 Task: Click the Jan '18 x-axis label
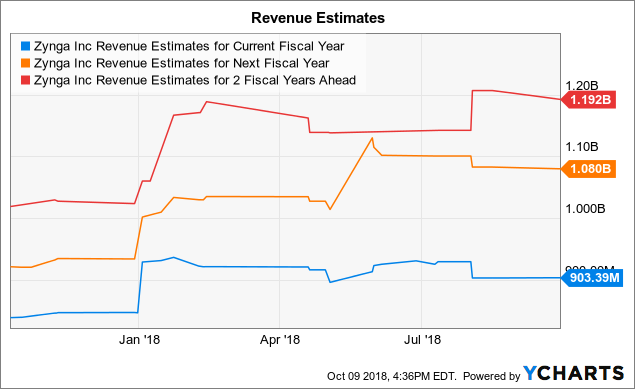tap(139, 340)
